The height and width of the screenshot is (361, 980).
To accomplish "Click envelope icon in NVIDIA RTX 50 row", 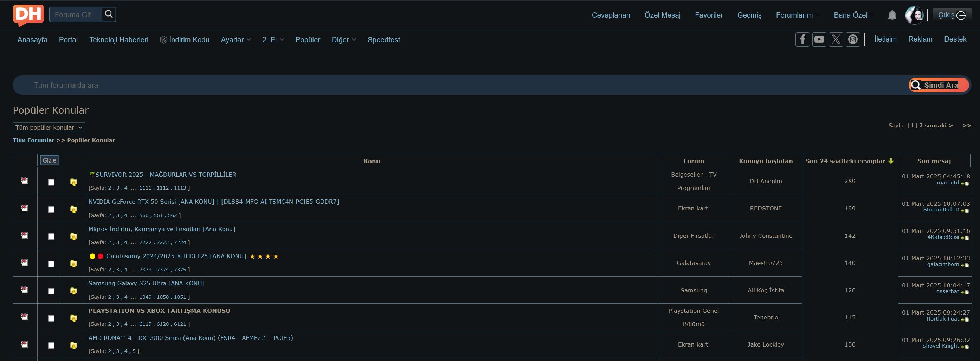I will pos(25,208).
